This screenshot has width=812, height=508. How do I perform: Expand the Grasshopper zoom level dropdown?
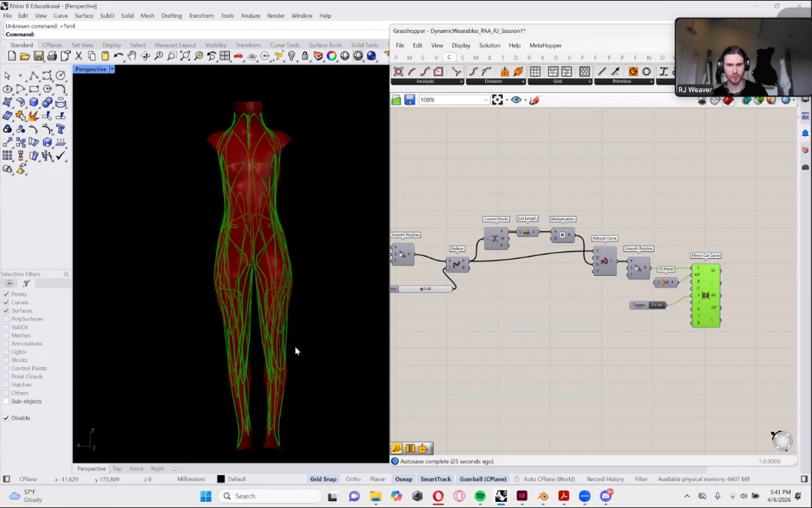coord(485,100)
